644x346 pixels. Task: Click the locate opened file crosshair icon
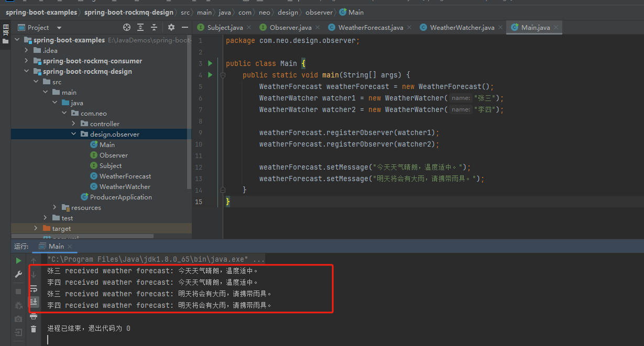[x=127, y=27]
